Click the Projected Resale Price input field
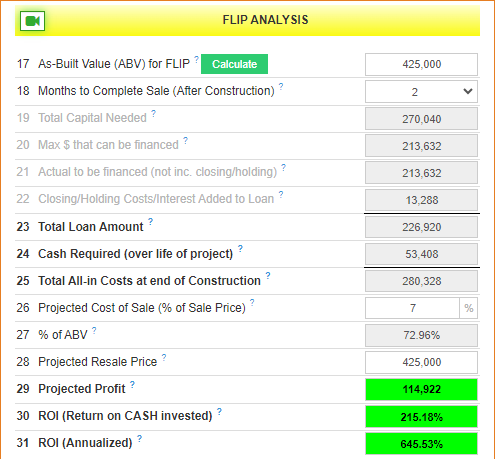495x459 pixels. coord(421,362)
